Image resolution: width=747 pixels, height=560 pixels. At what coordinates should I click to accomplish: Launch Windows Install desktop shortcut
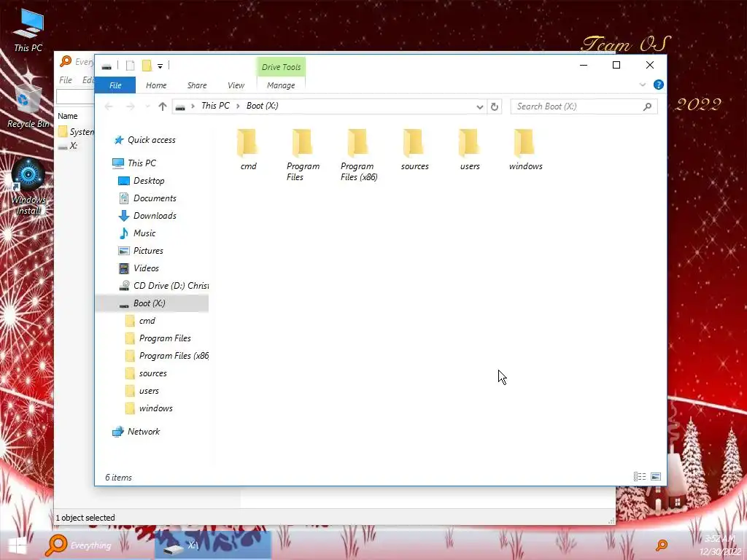point(28,187)
